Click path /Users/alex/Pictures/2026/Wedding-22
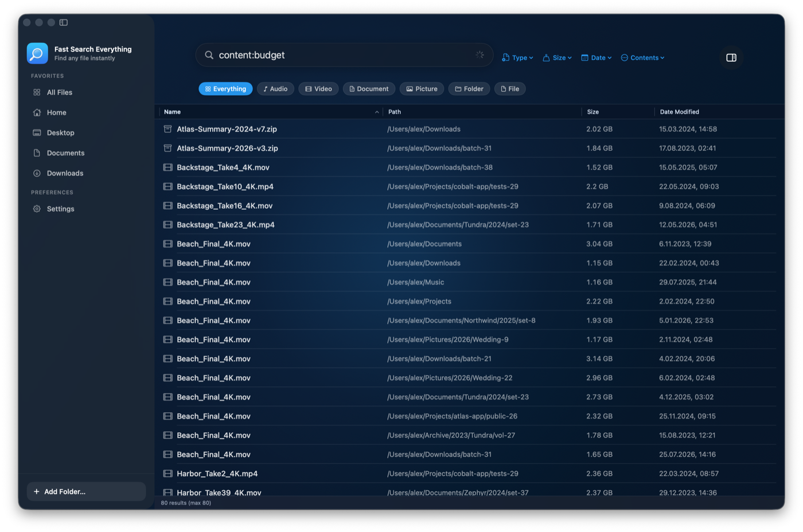803x532 pixels. (x=450, y=378)
